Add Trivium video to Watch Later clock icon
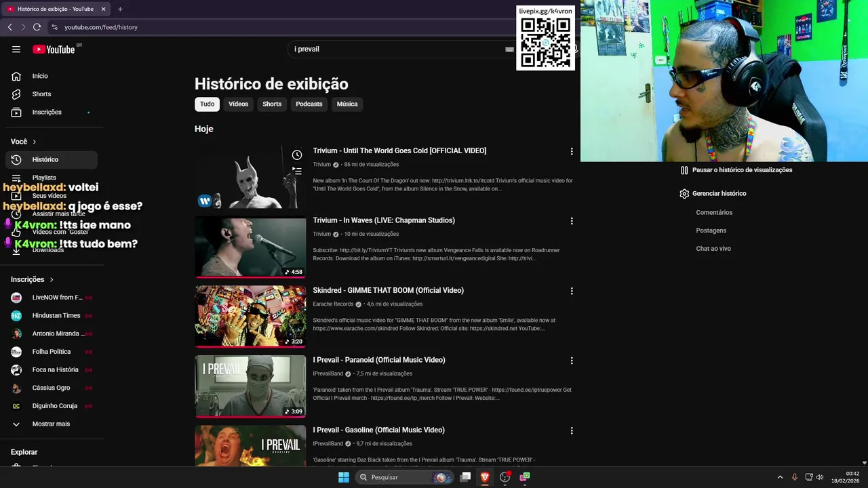Image resolution: width=868 pixels, height=488 pixels. coord(297,155)
